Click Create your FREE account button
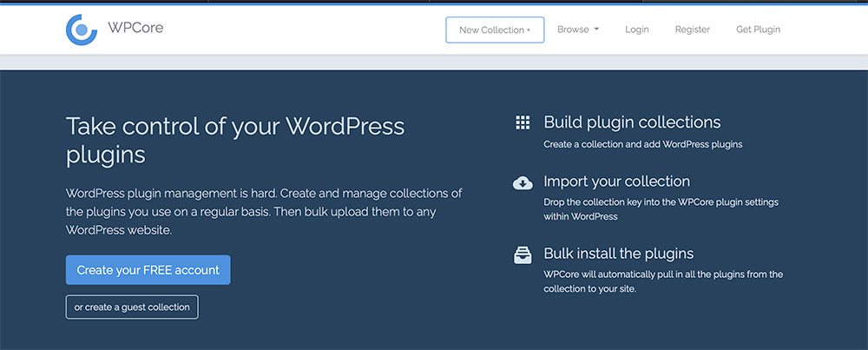The height and width of the screenshot is (350, 868). [x=148, y=270]
